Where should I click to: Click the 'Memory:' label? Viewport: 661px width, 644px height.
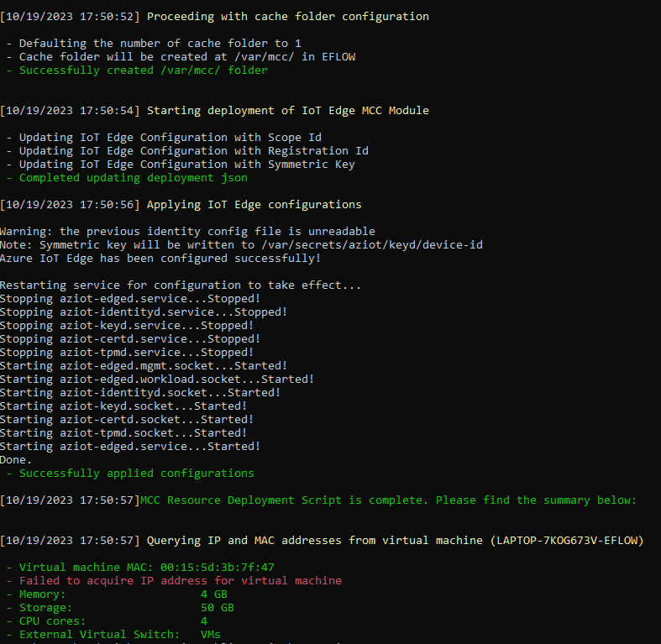pyautogui.click(x=42, y=594)
